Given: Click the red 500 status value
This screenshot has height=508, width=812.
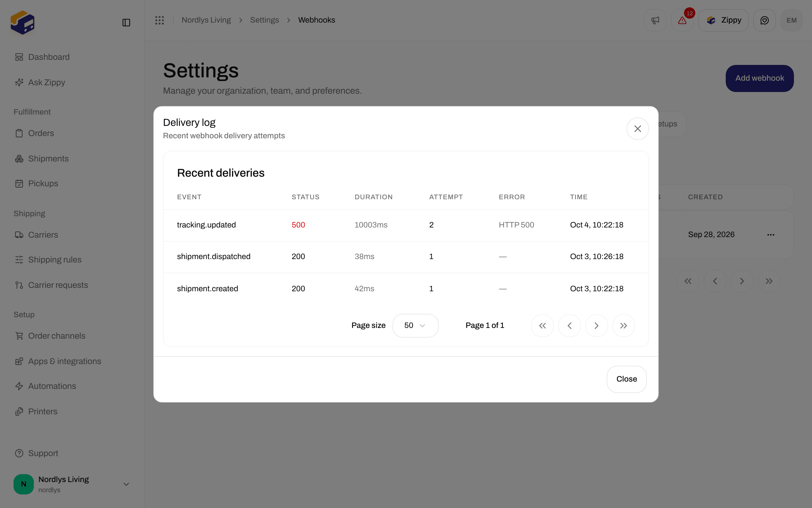Looking at the screenshot, I should (298, 225).
